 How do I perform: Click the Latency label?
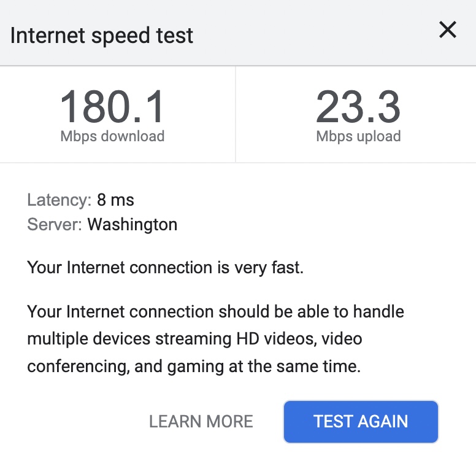tap(59, 200)
